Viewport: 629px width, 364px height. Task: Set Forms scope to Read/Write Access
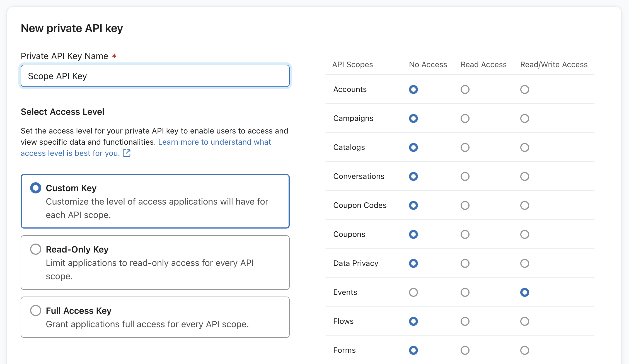point(524,350)
